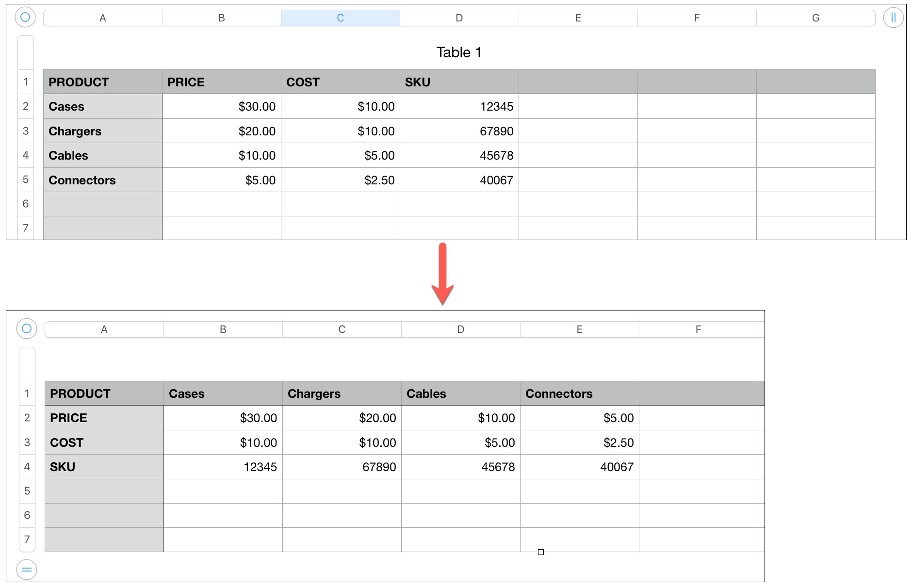912x588 pixels.
Task: Click the 45678 cell in the bottom table
Action: pyautogui.click(x=461, y=467)
